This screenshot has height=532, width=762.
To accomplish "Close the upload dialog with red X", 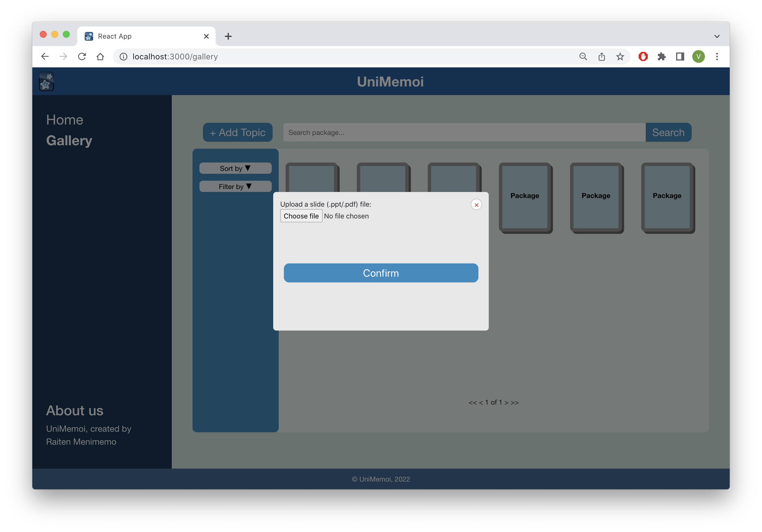I will coord(476,205).
